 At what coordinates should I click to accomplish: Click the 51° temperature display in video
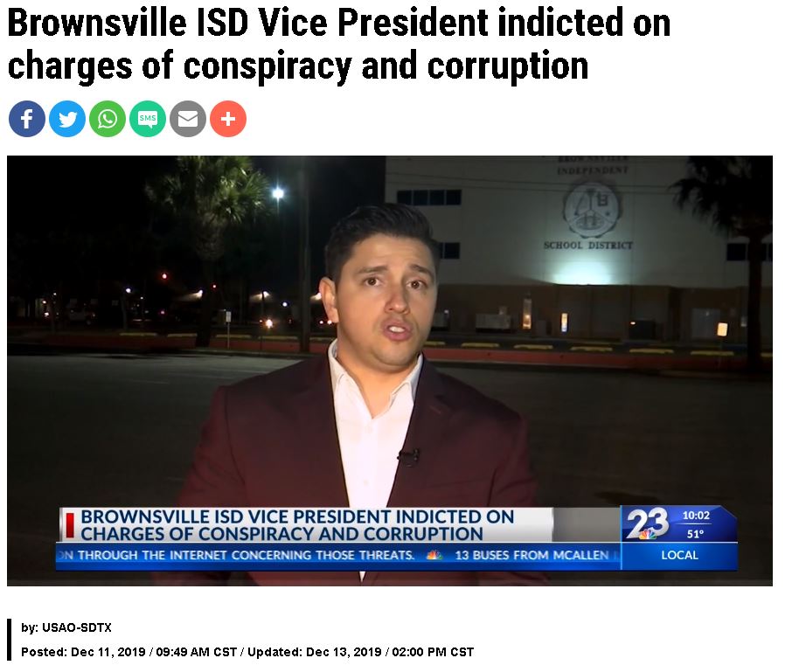(695, 534)
